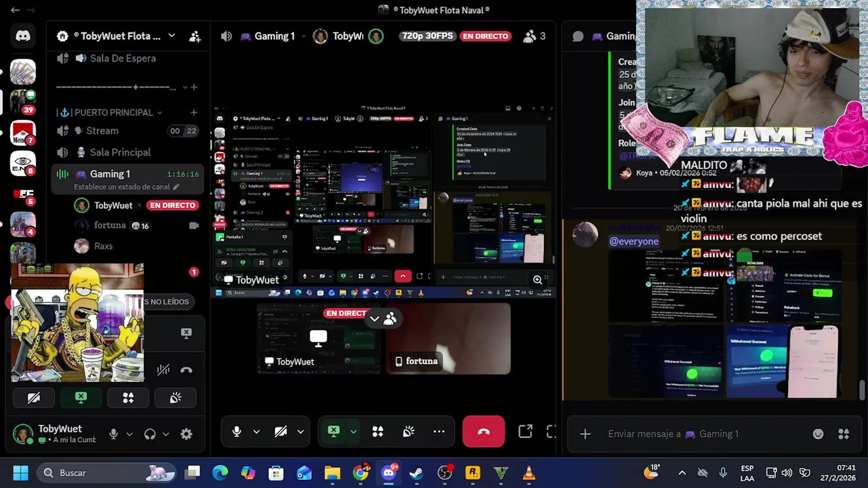Open the fortuna camera tile
Viewport: 868px width, 488px height.
point(449,338)
